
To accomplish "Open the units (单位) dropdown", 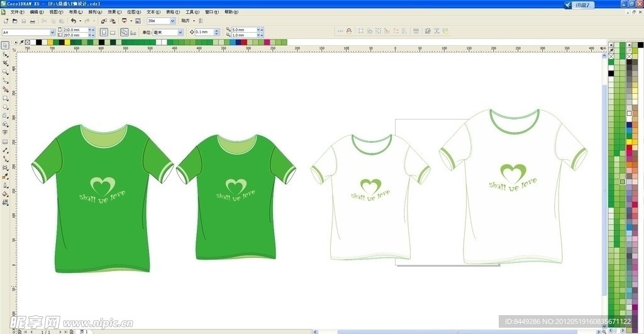I will point(180,32).
